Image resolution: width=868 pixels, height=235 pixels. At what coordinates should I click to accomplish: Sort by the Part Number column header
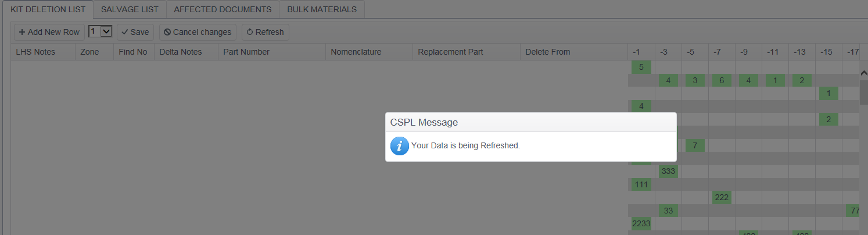tap(246, 52)
